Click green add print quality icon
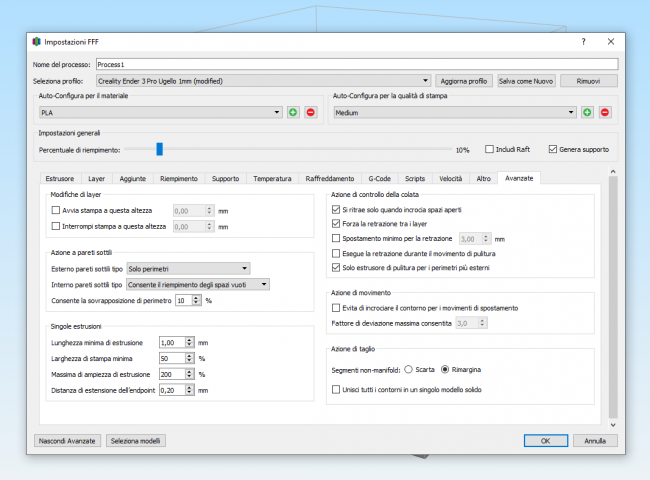This screenshot has height=480, width=650. point(587,113)
